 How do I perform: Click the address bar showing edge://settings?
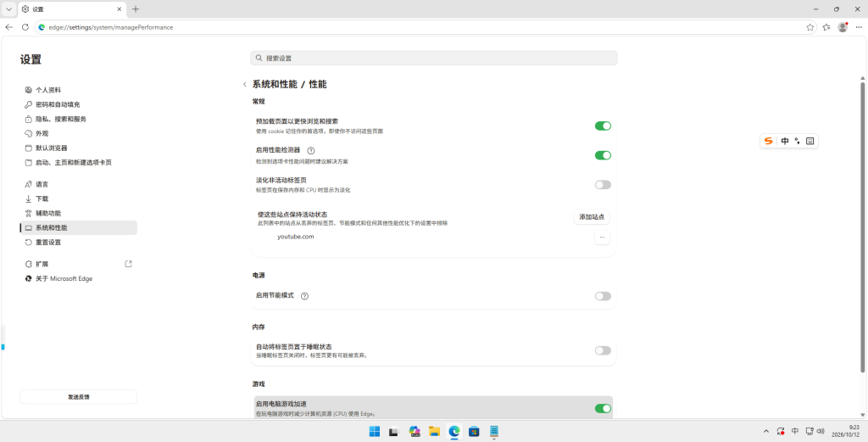(426, 27)
